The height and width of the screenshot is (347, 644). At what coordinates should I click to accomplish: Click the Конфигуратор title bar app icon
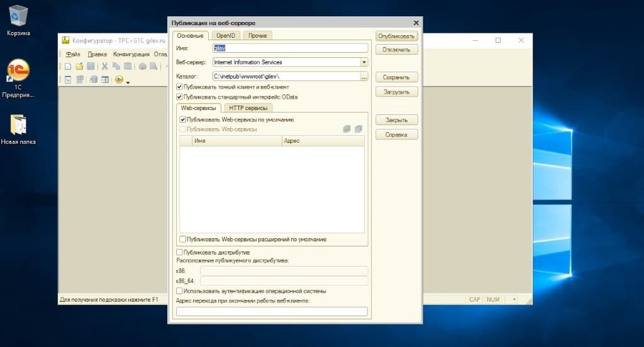[65, 40]
